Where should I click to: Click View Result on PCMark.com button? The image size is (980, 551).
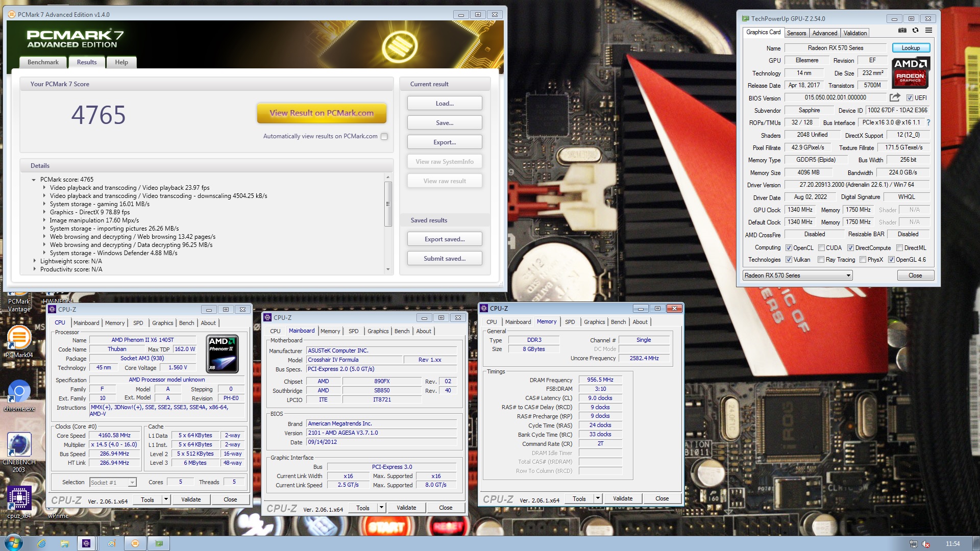(x=322, y=113)
